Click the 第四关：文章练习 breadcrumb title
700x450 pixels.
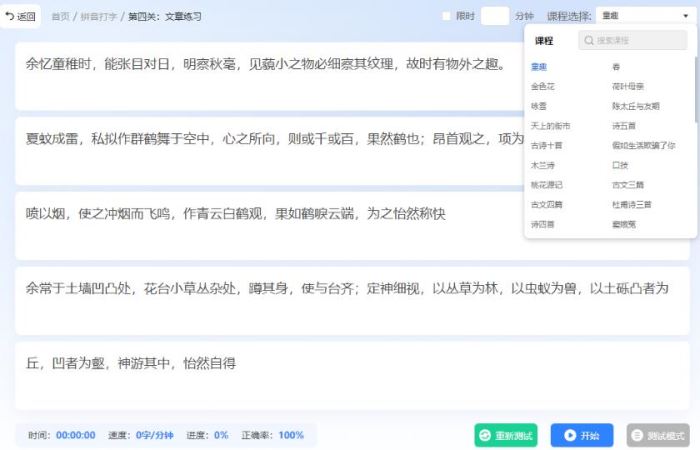pyautogui.click(x=165, y=17)
